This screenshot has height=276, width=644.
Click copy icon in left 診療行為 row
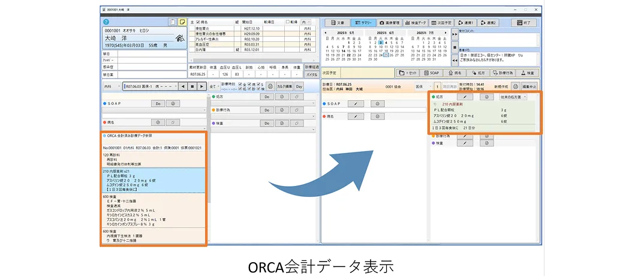[296, 110]
